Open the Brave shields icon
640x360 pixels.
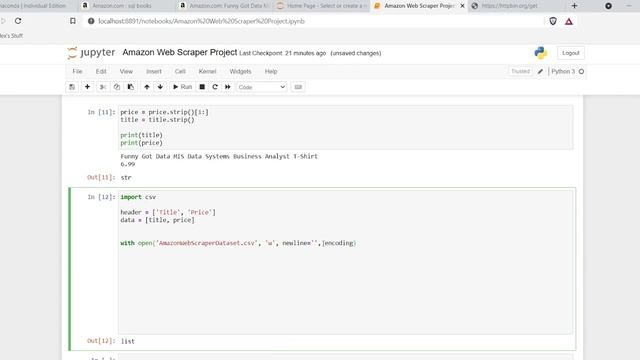click(553, 21)
